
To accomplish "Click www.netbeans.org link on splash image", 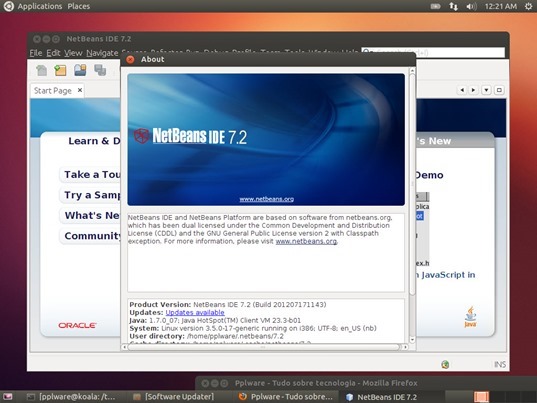I will [266, 199].
